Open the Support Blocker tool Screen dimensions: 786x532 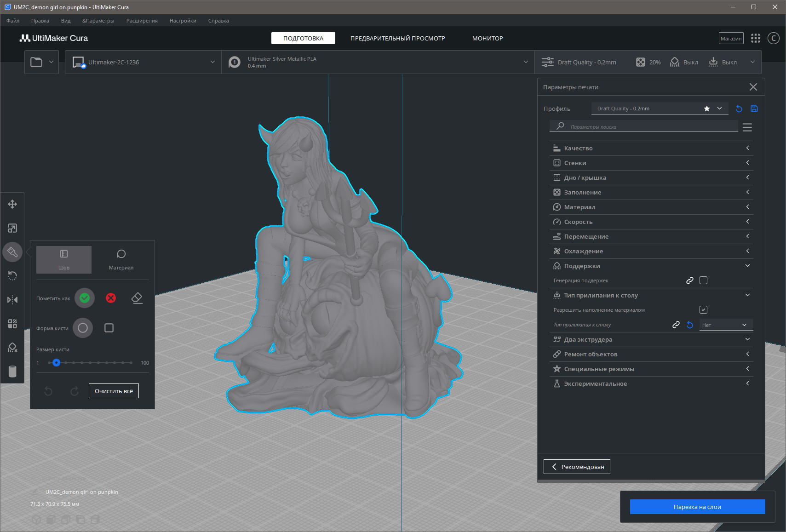tap(12, 348)
